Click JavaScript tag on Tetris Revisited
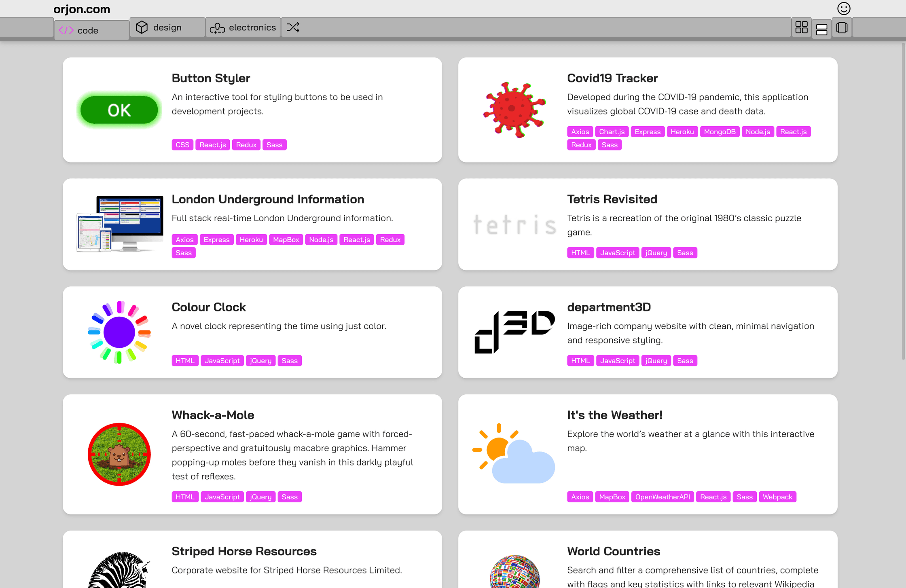Screen dimensions: 906x588 [618, 253]
